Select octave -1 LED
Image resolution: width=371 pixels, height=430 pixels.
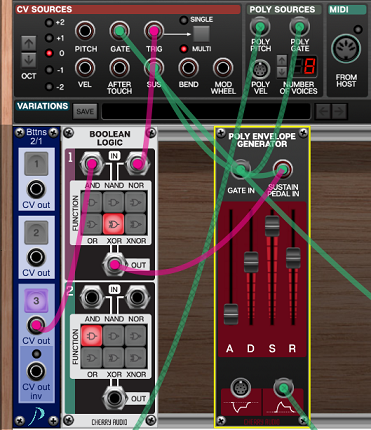tap(49, 70)
